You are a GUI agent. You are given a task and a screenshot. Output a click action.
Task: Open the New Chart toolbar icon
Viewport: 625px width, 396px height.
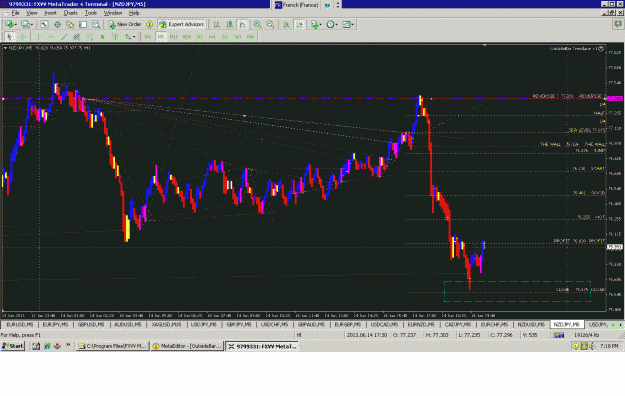point(9,24)
